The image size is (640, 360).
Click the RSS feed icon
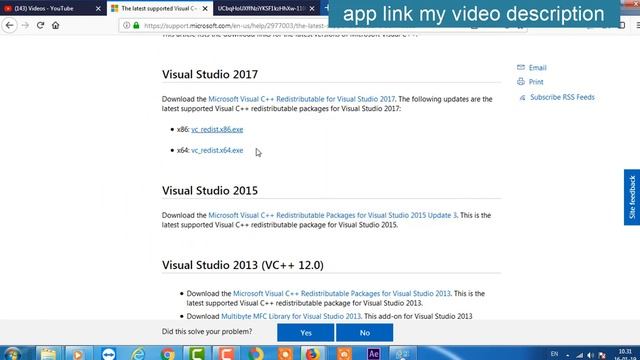(x=522, y=98)
